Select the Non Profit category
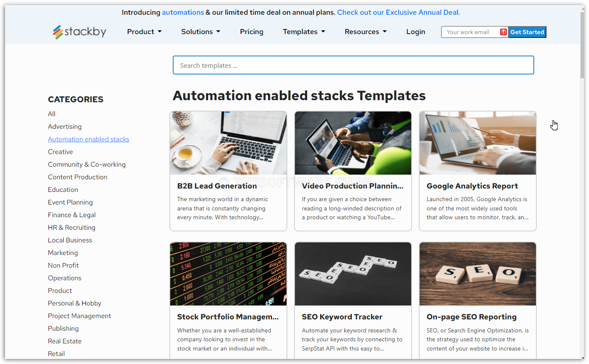The height and width of the screenshot is (364, 589). point(63,265)
